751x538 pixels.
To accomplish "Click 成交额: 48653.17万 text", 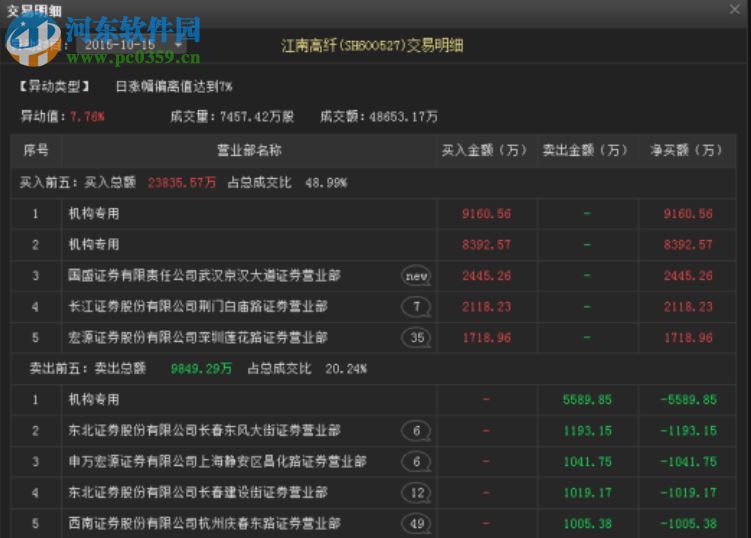I will click(378, 116).
